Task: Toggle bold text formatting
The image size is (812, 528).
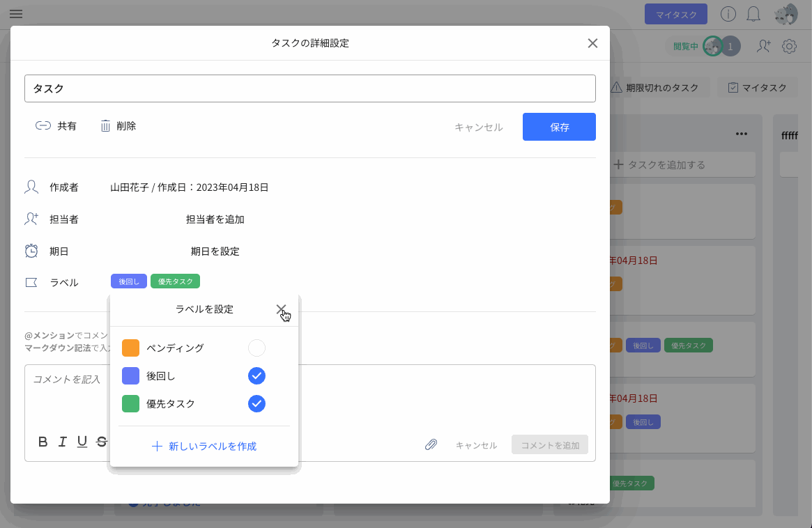Action: [x=43, y=441]
